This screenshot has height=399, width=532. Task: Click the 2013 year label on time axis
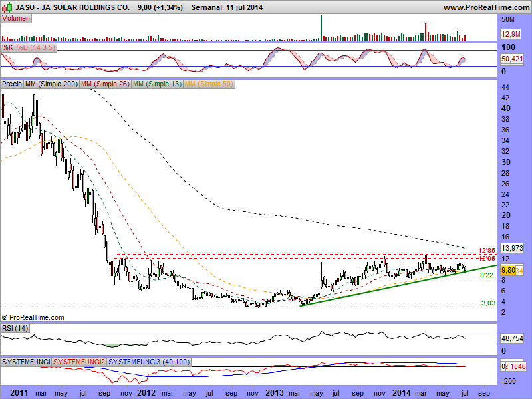pyautogui.click(x=275, y=393)
